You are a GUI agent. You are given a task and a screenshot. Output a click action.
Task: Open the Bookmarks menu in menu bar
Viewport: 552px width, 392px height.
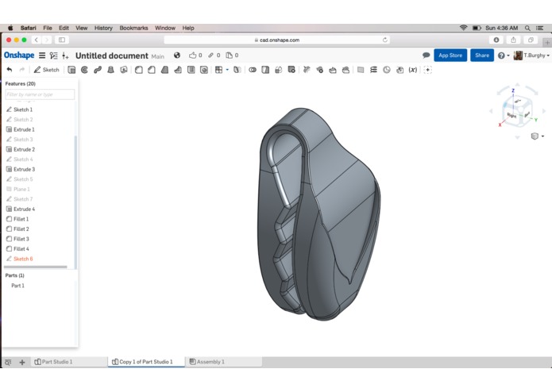133,28
